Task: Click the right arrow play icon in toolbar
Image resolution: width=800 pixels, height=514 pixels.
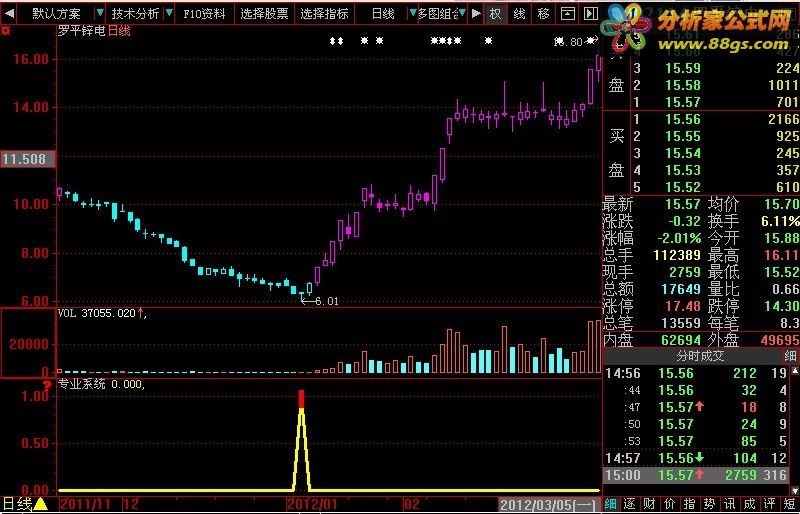Action: (x=476, y=13)
